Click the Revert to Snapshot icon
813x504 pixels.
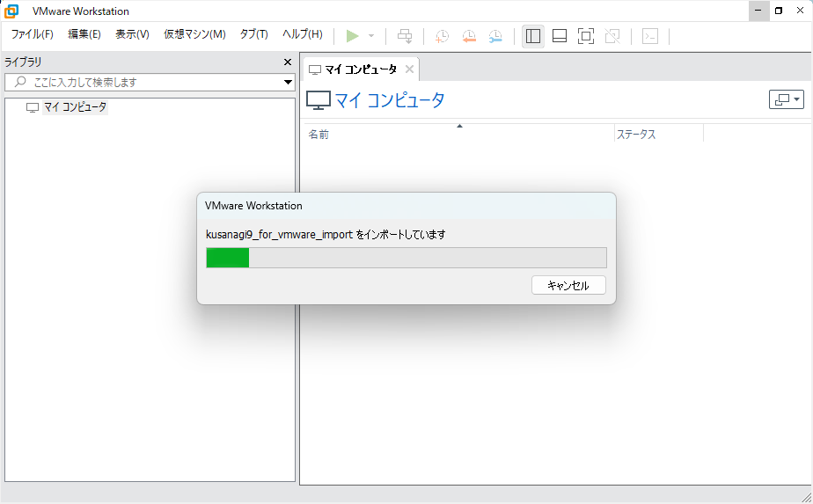pos(469,36)
